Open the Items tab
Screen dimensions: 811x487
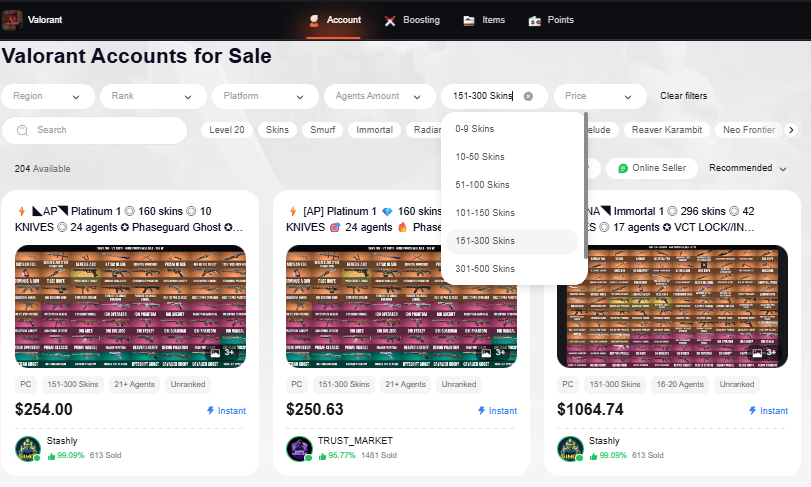point(484,20)
